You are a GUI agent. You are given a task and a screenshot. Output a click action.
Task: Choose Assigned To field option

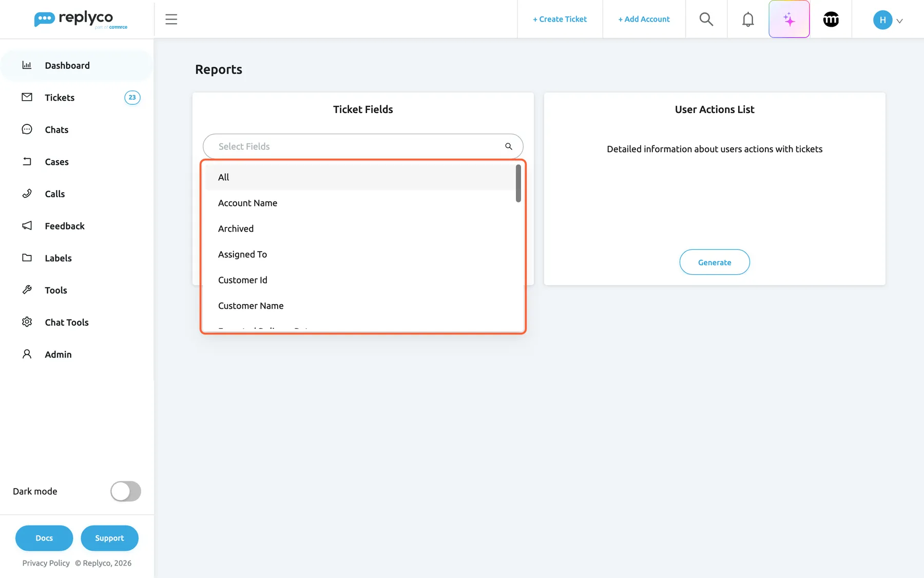click(x=360, y=254)
